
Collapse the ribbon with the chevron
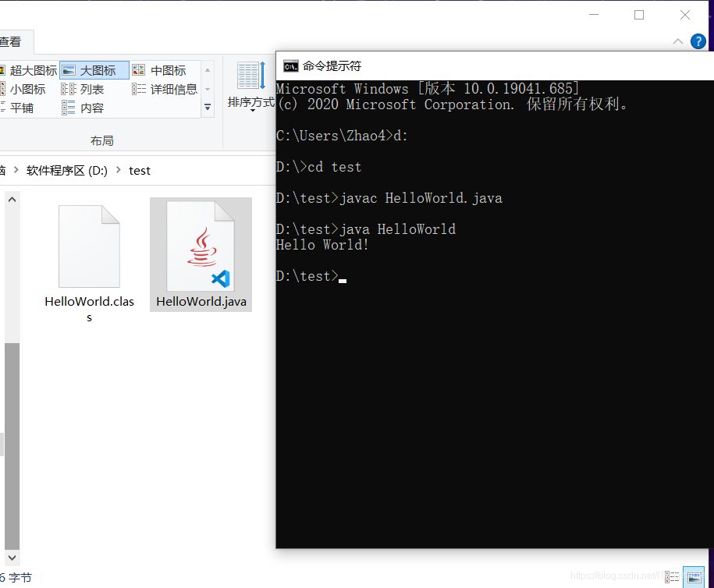point(678,41)
